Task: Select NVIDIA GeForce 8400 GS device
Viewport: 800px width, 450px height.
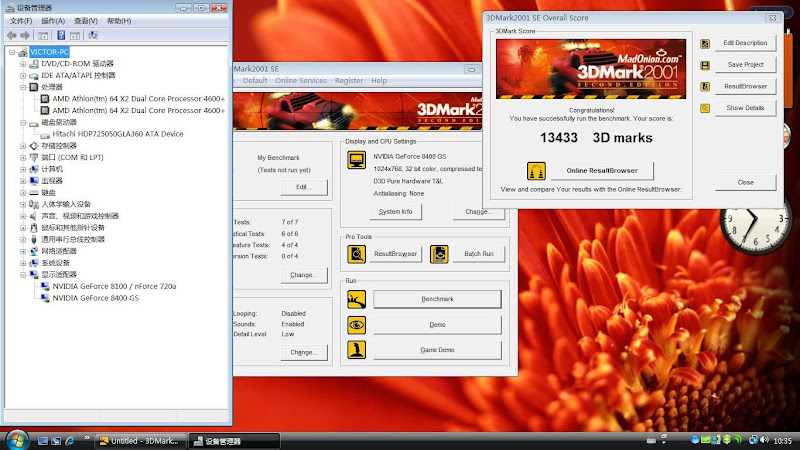Action: coord(95,298)
